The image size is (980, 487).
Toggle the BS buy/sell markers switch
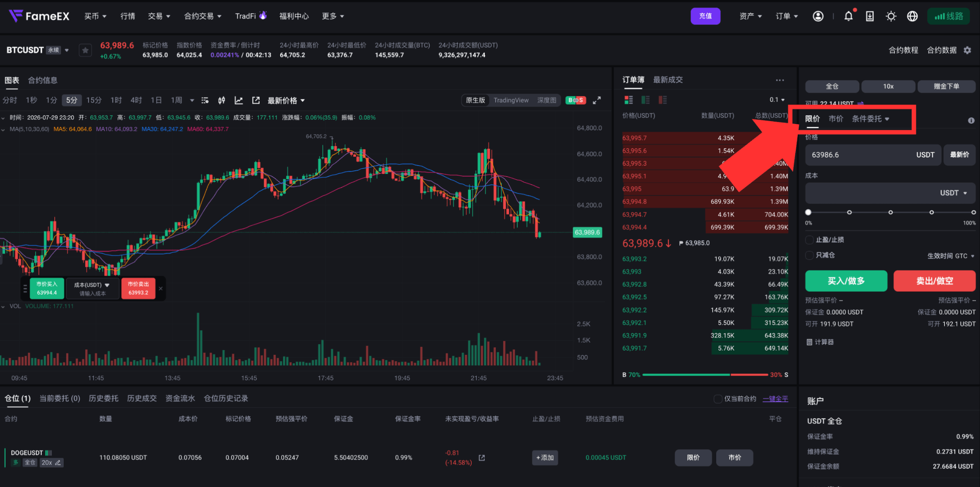[x=576, y=101]
